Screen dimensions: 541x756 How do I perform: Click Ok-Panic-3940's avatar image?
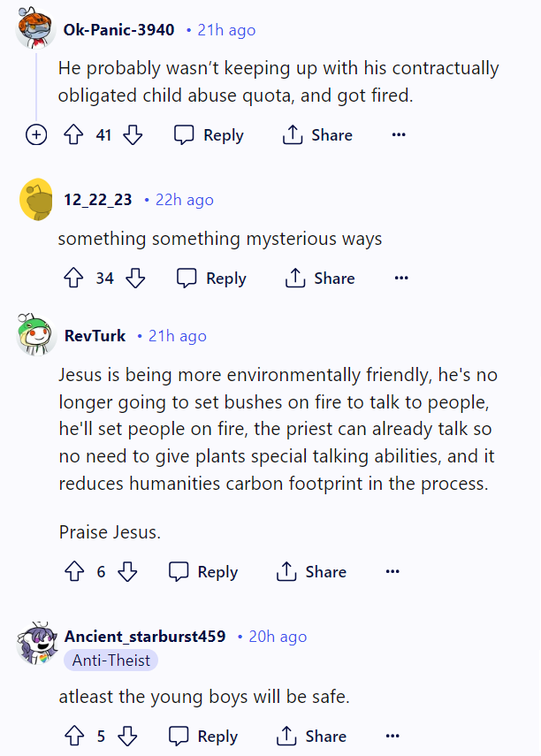35,30
